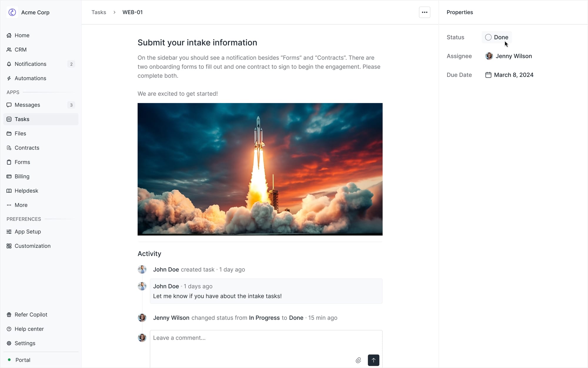Click the Tasks breadcrumb link
This screenshot has width=588, height=368.
tap(98, 12)
